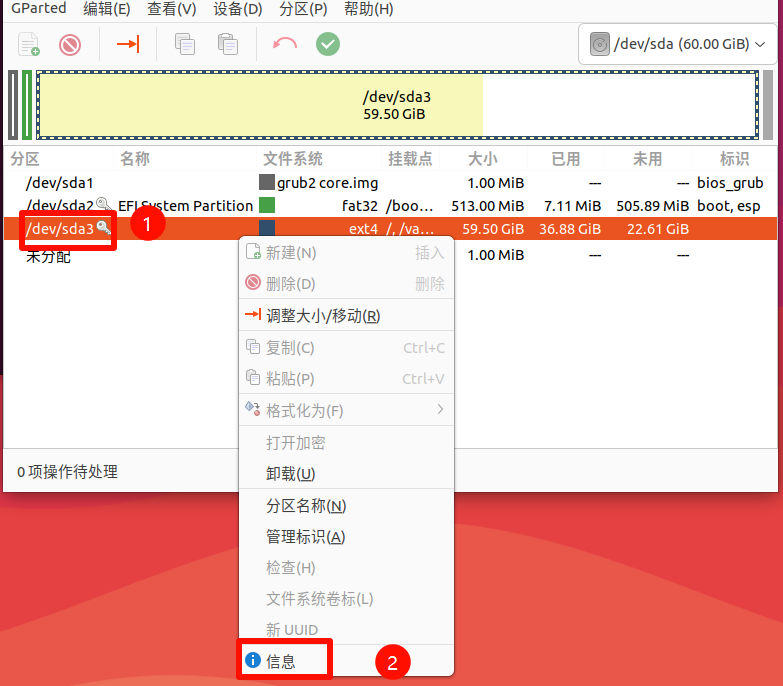Choose 调整大小/移动(R) in context menu
The image size is (783, 686).
click(347, 316)
